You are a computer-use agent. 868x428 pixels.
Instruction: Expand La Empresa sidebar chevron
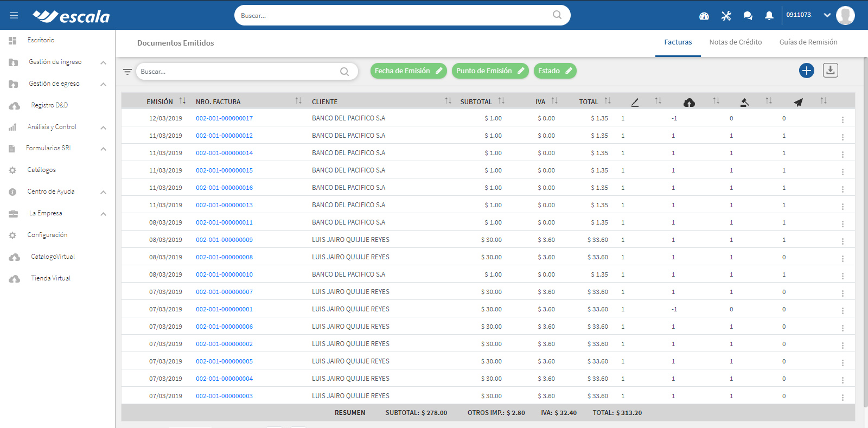(103, 214)
